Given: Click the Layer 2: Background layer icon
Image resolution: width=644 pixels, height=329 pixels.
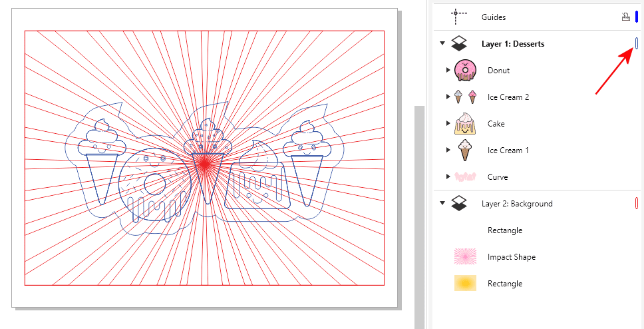Looking at the screenshot, I should click(459, 204).
